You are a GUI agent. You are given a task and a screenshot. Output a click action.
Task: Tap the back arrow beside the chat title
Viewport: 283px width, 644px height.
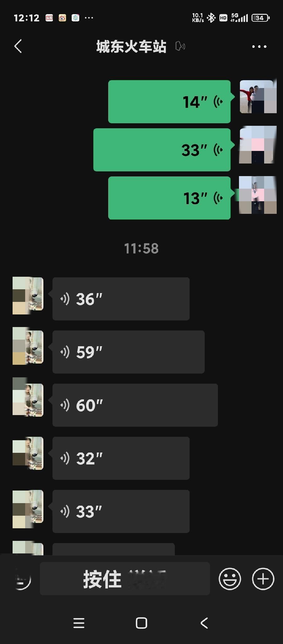pos(18,46)
